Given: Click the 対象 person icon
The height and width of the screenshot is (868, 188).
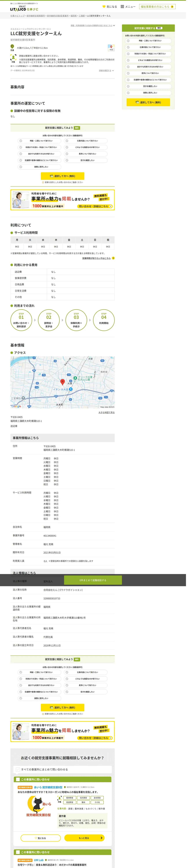Looking at the screenshot, I should click(13, 58).
